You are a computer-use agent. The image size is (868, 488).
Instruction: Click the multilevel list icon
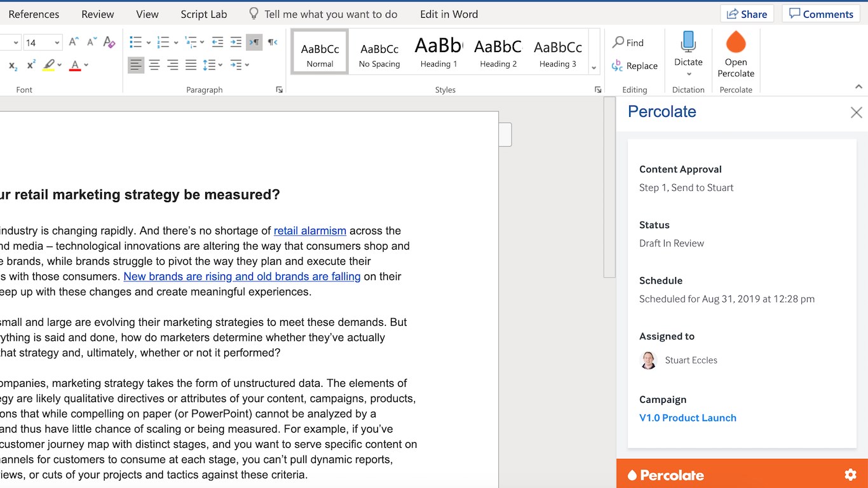click(x=191, y=42)
